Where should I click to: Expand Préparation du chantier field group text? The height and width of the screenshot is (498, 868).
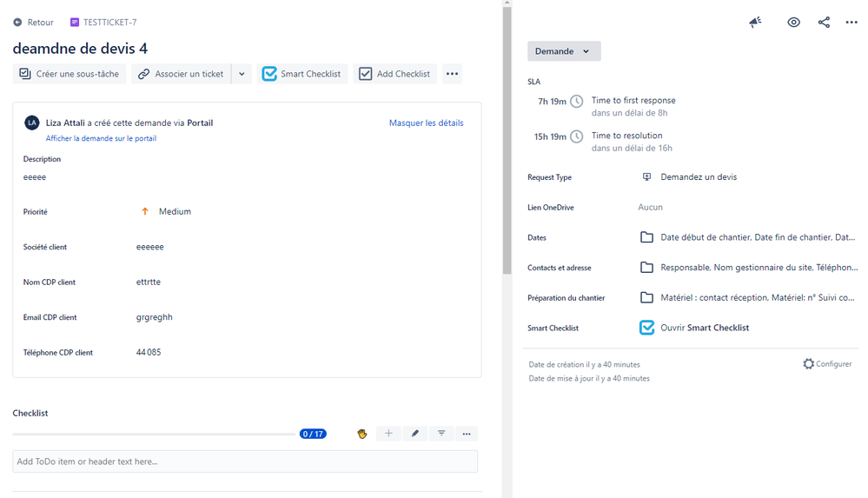click(x=758, y=297)
